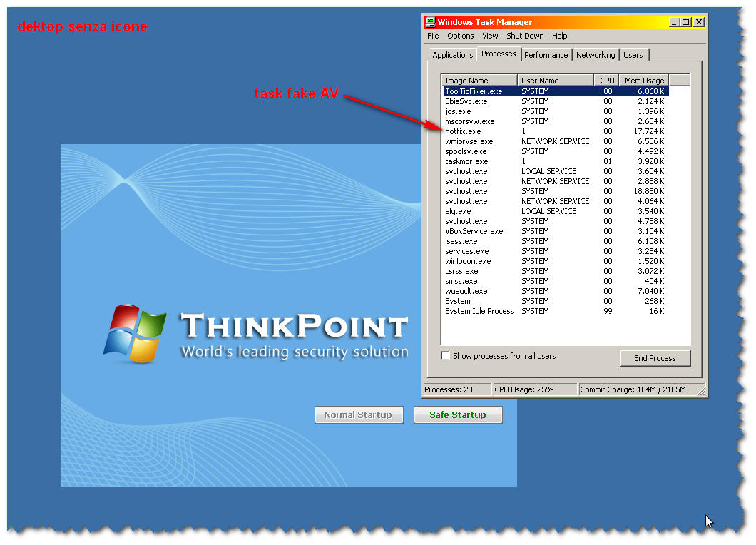The width and height of the screenshot is (756, 545).
Task: Sort processes by the CPU column
Action: click(x=606, y=80)
